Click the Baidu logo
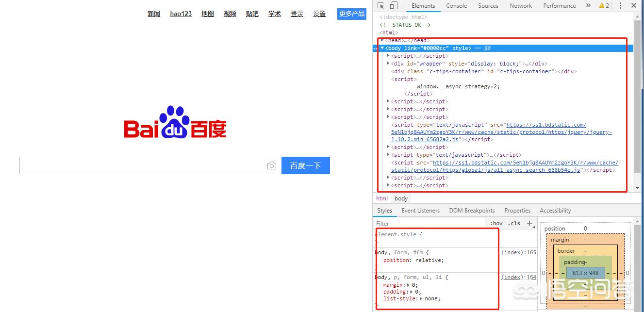 [175, 122]
